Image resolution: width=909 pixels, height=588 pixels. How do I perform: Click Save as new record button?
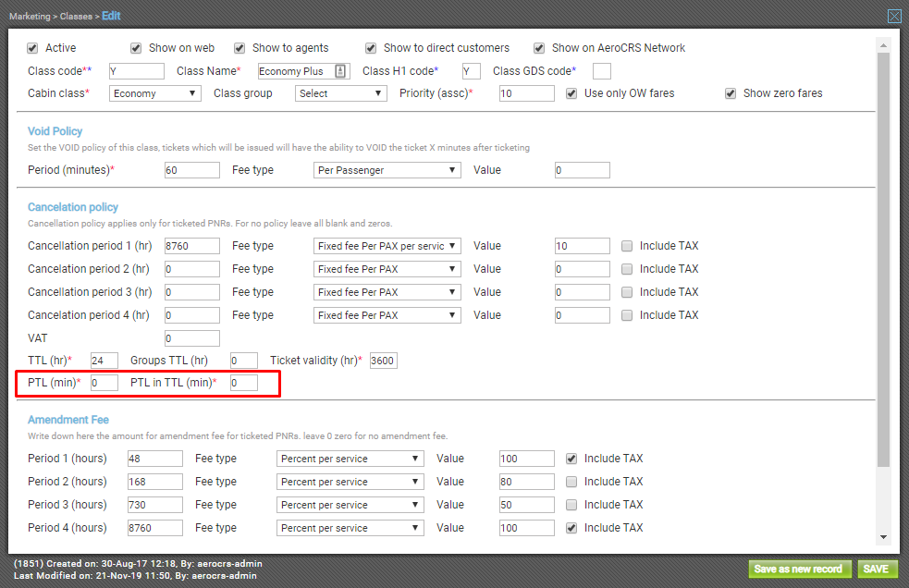tap(800, 569)
